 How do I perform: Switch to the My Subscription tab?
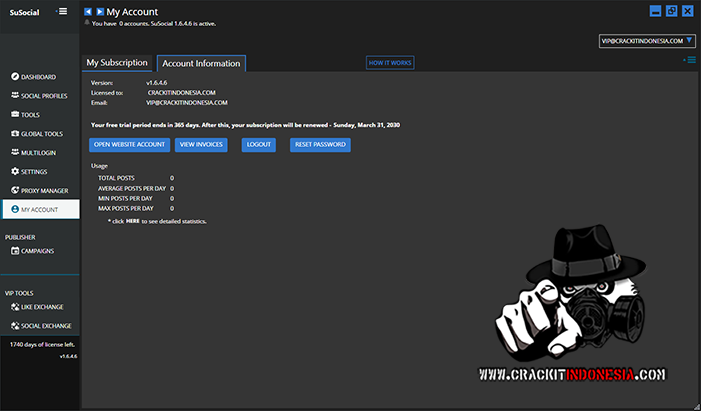coord(116,63)
